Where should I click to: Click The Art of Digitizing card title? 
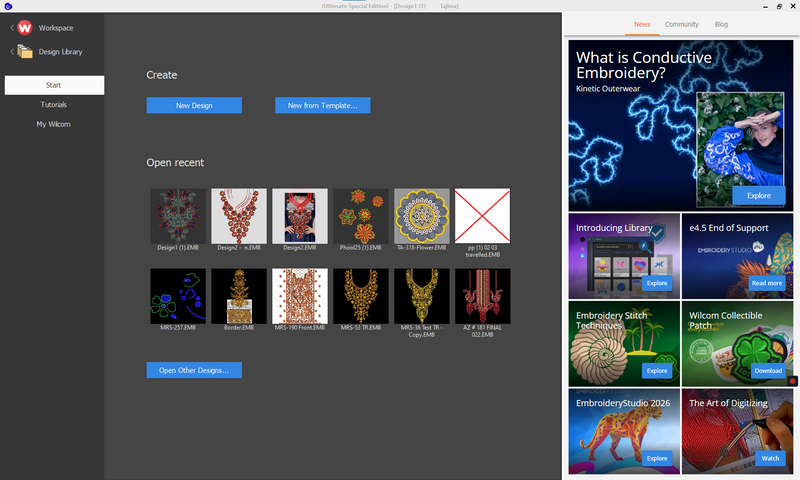click(x=728, y=403)
